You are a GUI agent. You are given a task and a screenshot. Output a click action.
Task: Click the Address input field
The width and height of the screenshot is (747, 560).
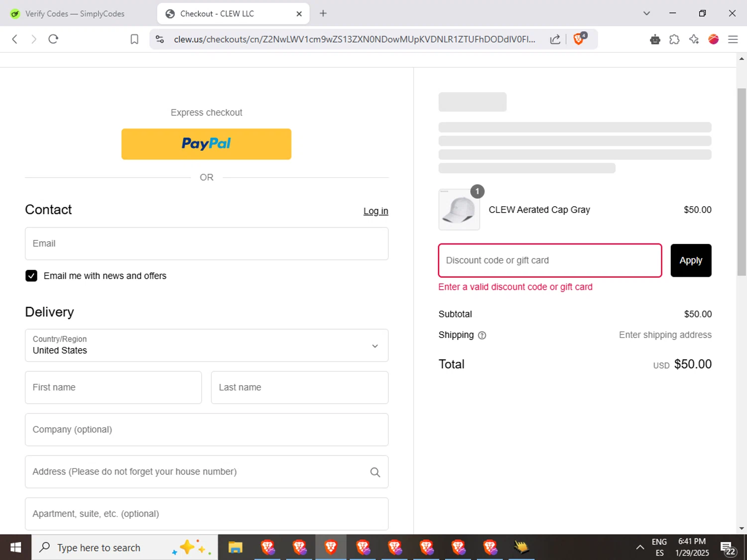[x=207, y=471]
